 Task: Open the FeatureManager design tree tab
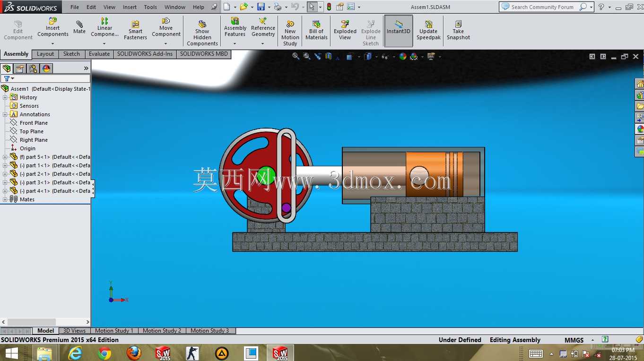click(7, 69)
